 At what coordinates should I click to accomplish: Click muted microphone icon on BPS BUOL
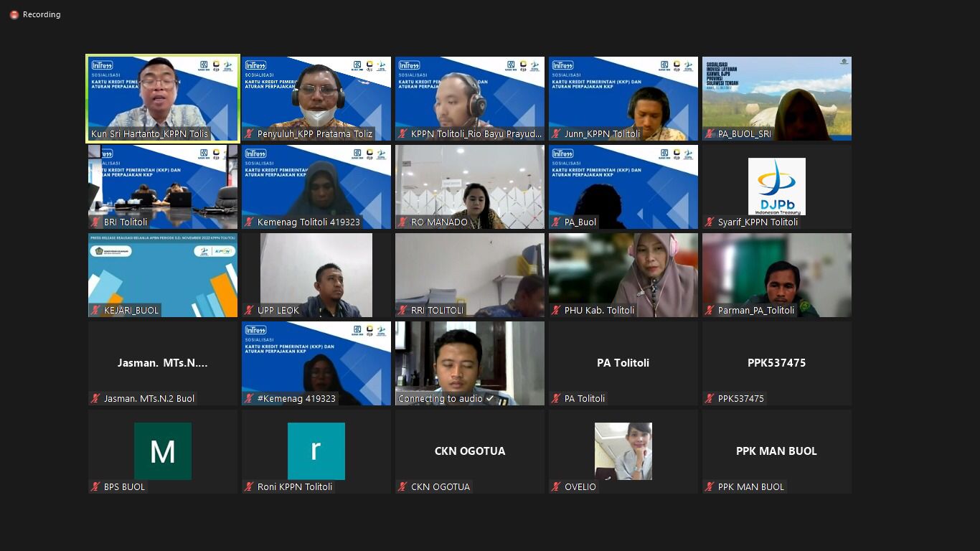pos(95,486)
